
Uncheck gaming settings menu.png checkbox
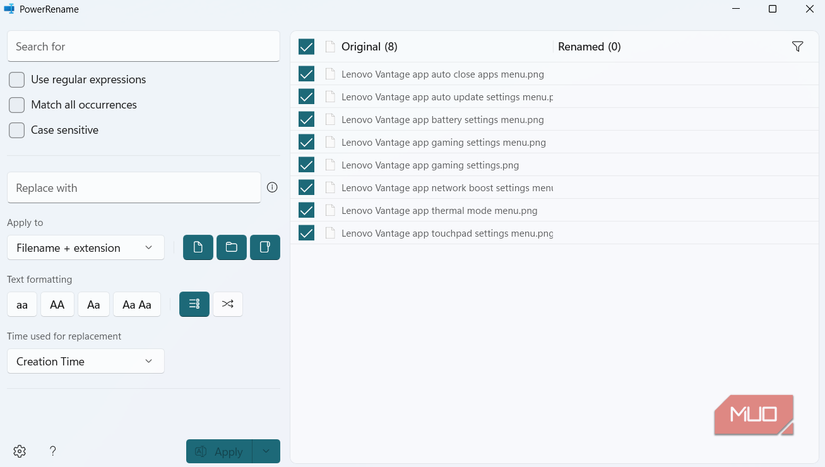306,142
